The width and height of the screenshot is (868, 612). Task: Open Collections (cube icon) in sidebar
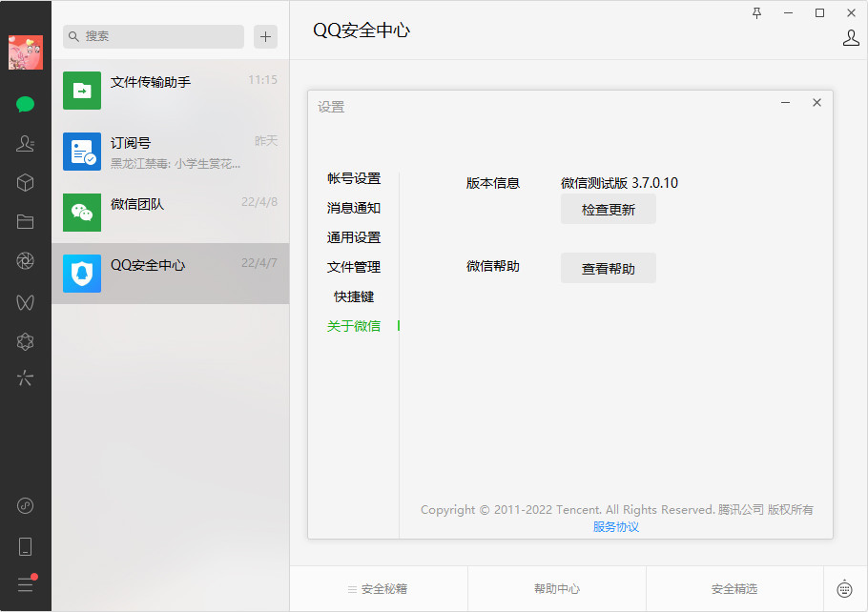(25, 182)
